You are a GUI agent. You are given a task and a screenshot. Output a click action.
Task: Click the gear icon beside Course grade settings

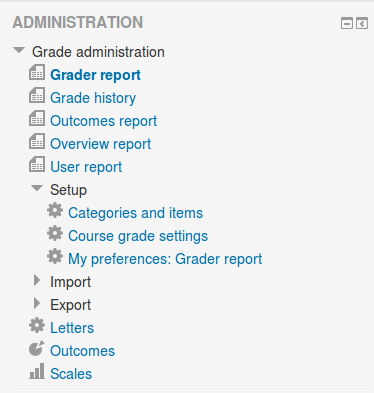[x=55, y=234]
